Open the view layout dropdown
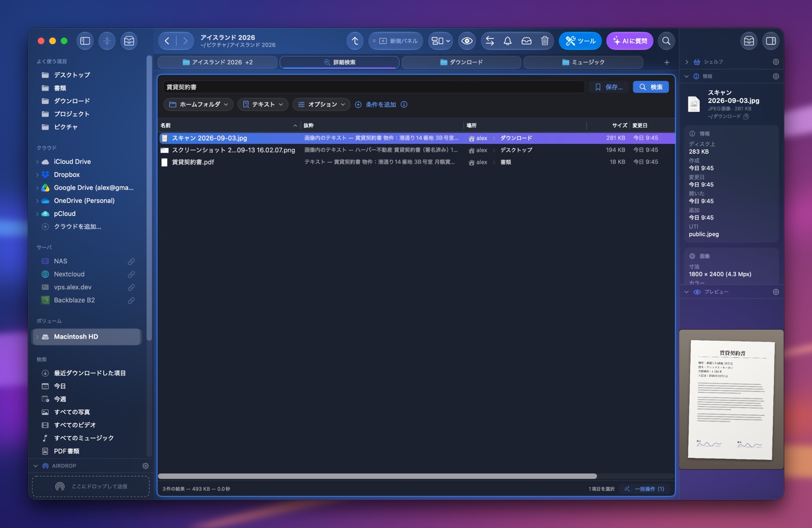 point(441,41)
